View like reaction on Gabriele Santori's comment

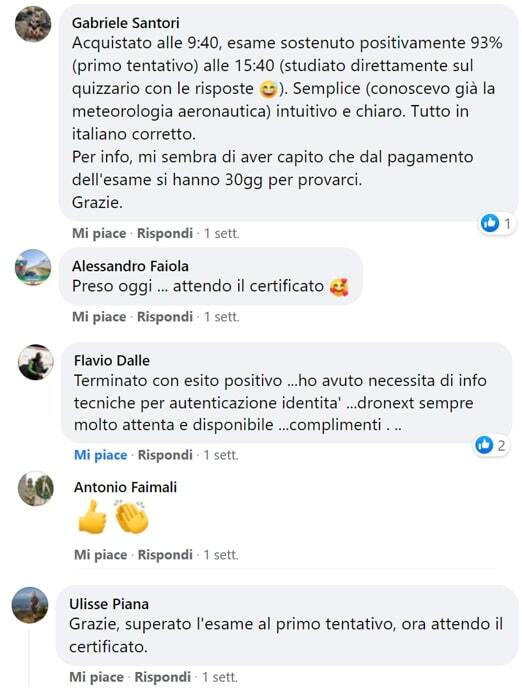497,223
